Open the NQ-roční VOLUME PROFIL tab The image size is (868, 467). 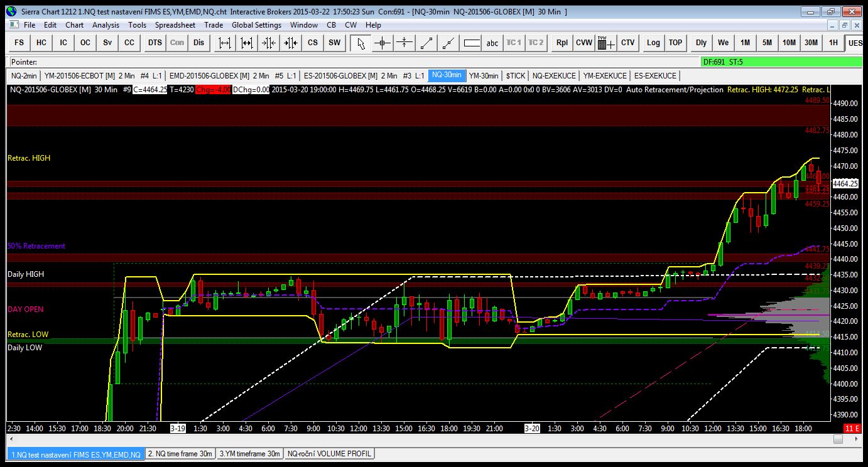(328, 454)
